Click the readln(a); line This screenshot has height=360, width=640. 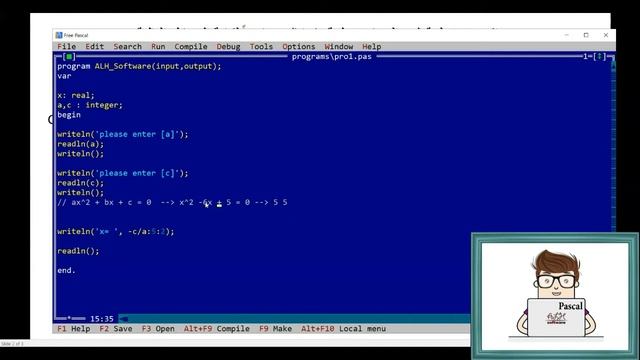click(80, 144)
